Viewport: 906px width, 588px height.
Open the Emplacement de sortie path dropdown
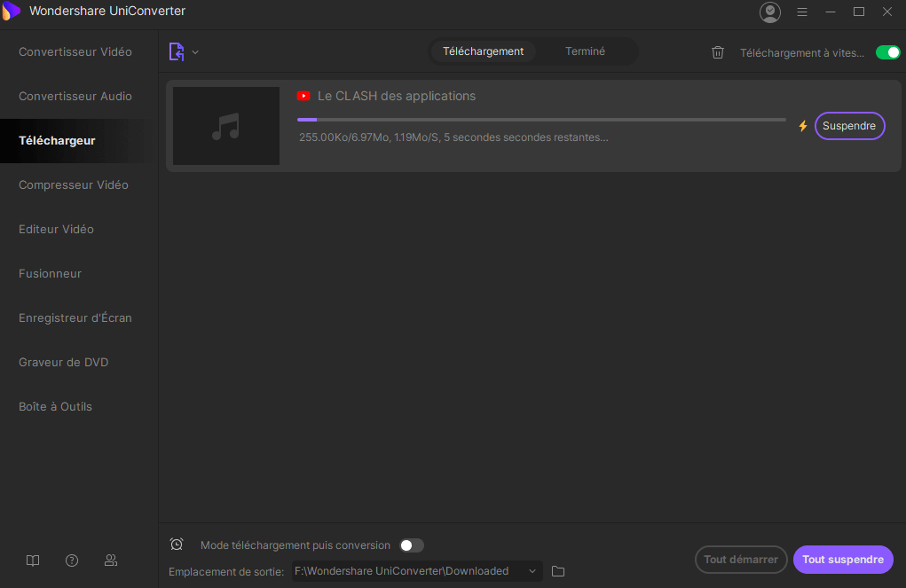(532, 571)
